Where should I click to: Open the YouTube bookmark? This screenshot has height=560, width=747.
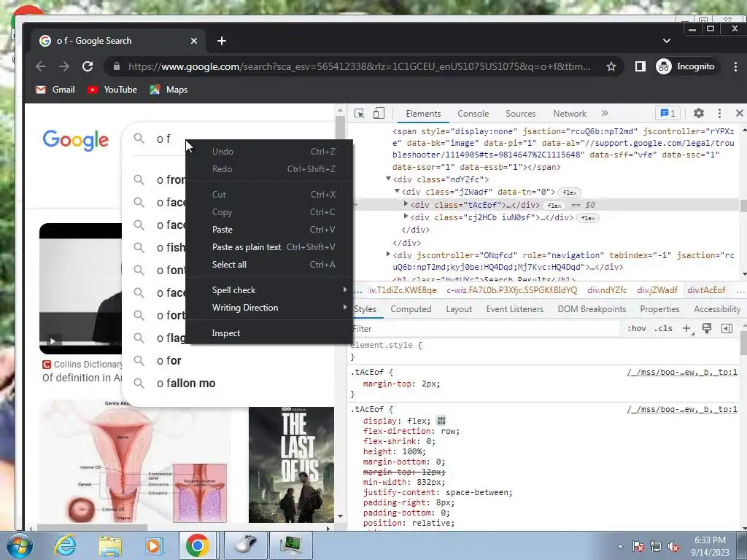coord(112,90)
